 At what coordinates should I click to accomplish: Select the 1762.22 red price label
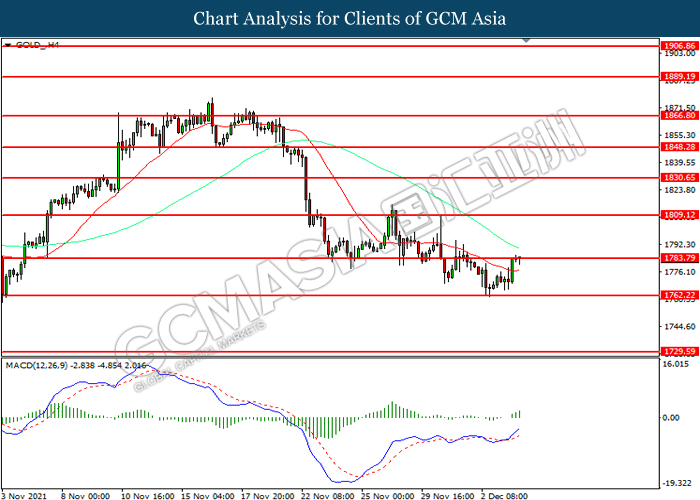coord(679,295)
